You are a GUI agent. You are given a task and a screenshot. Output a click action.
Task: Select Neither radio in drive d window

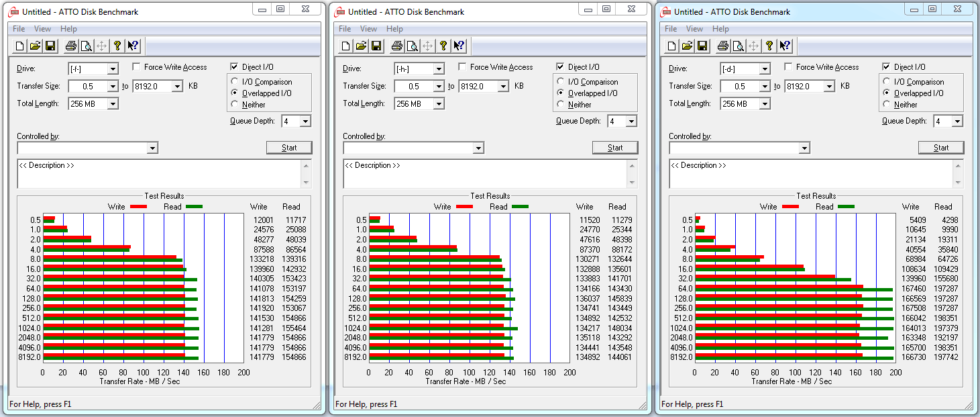pos(886,104)
